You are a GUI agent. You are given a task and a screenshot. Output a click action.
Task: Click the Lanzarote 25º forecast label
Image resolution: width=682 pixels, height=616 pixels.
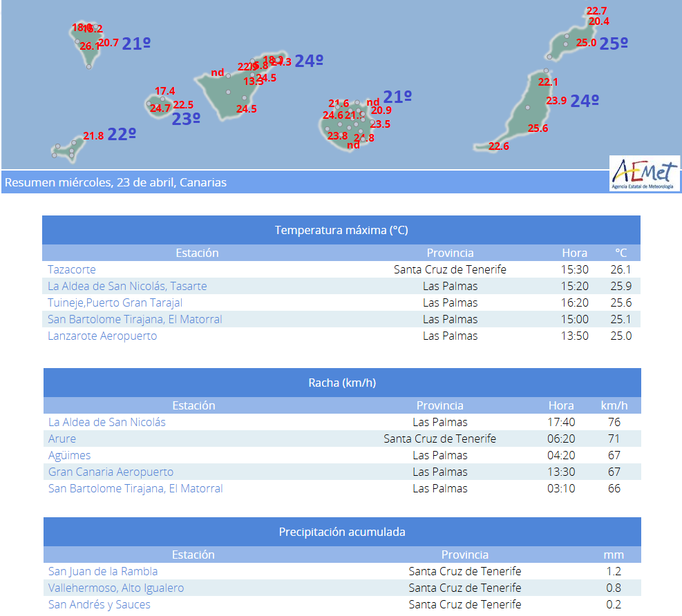coord(614,44)
